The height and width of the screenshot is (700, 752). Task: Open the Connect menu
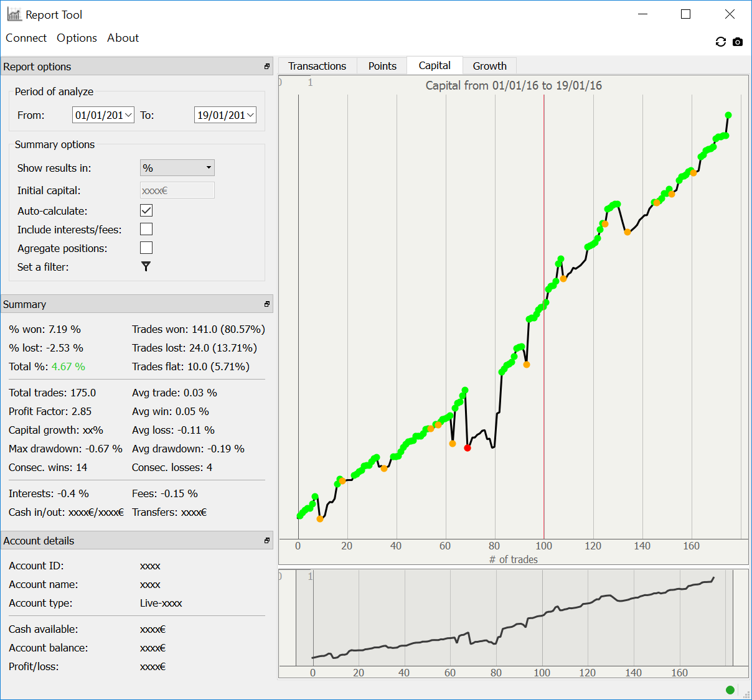tap(26, 38)
